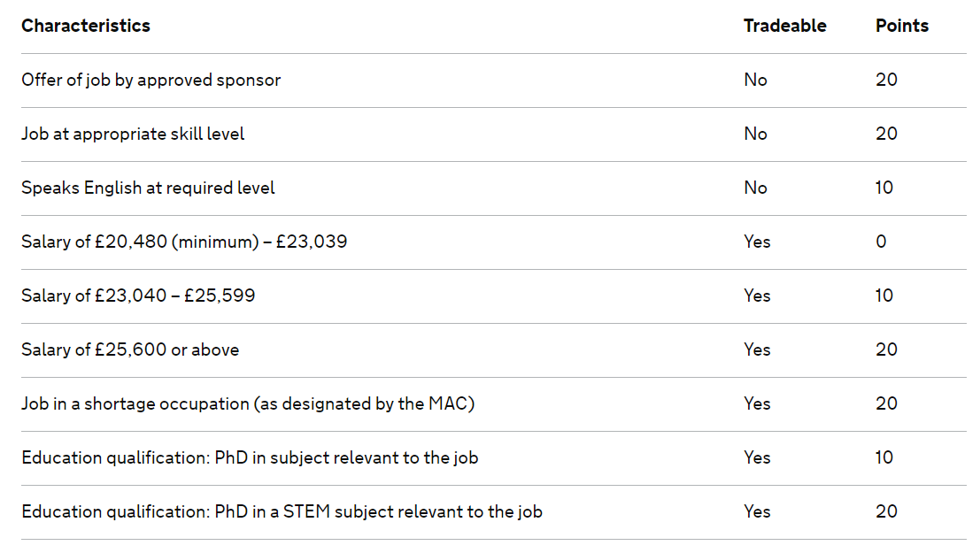Click the Points column header
Screen dimensions: 980x553
902,26
